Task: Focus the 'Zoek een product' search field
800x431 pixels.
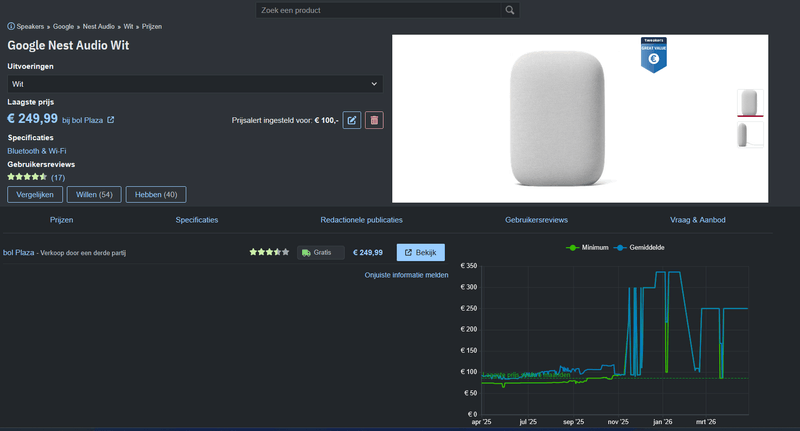Action: pos(379,10)
